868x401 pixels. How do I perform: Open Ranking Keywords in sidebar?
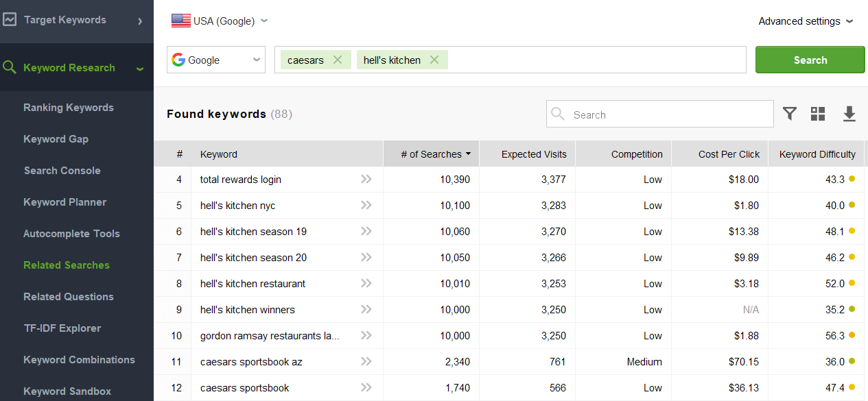click(x=69, y=107)
